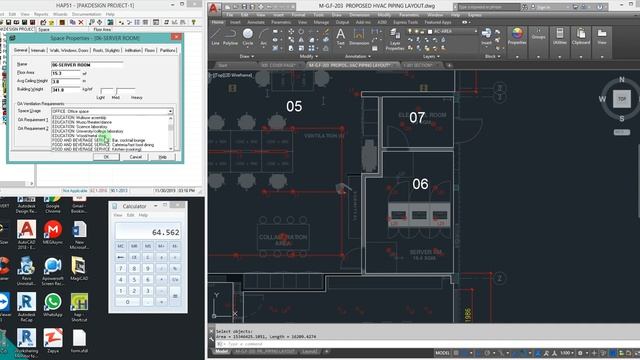640x360 pixels.
Task: Click the save icon in HAP toolbar
Action: pos(8,22)
